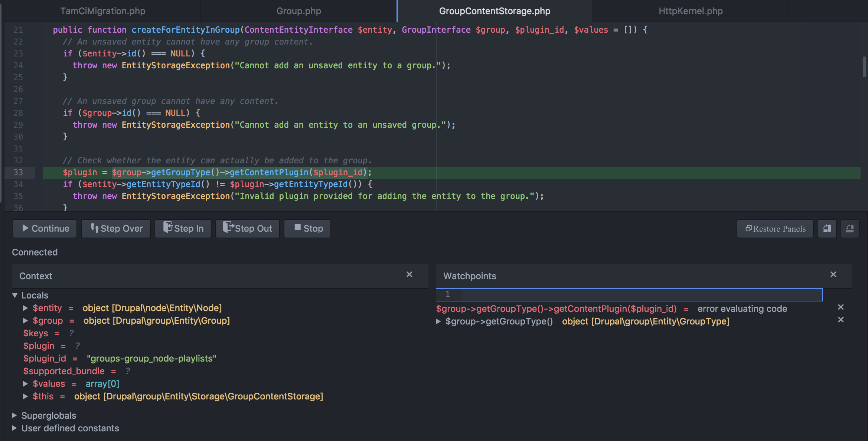Expand the Superglobals section
The height and width of the screenshot is (441, 868).
pos(14,415)
